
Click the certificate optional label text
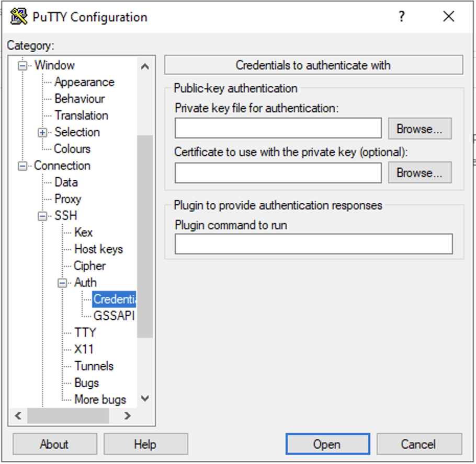point(290,152)
